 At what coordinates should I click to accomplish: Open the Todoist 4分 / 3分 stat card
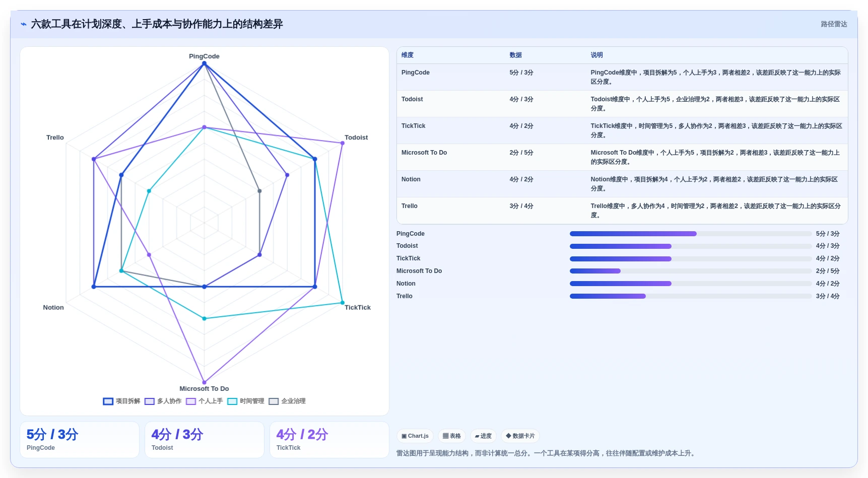coord(205,440)
